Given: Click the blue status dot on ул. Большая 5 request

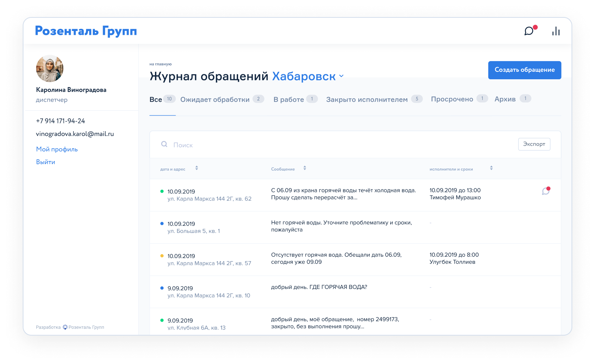Looking at the screenshot, I should pos(162,223).
